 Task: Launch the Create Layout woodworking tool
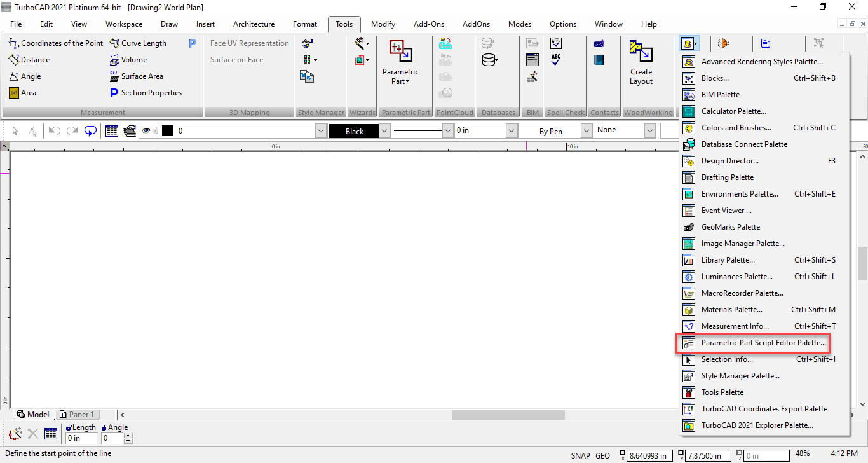point(641,62)
